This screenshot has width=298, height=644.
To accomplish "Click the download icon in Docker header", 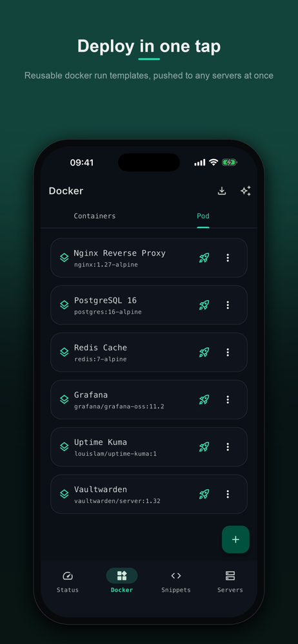I will (222, 191).
